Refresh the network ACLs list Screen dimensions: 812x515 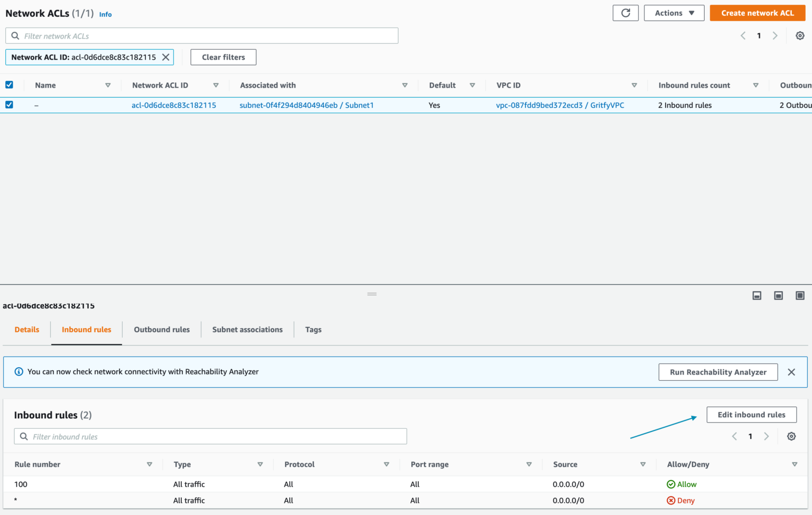coord(625,13)
